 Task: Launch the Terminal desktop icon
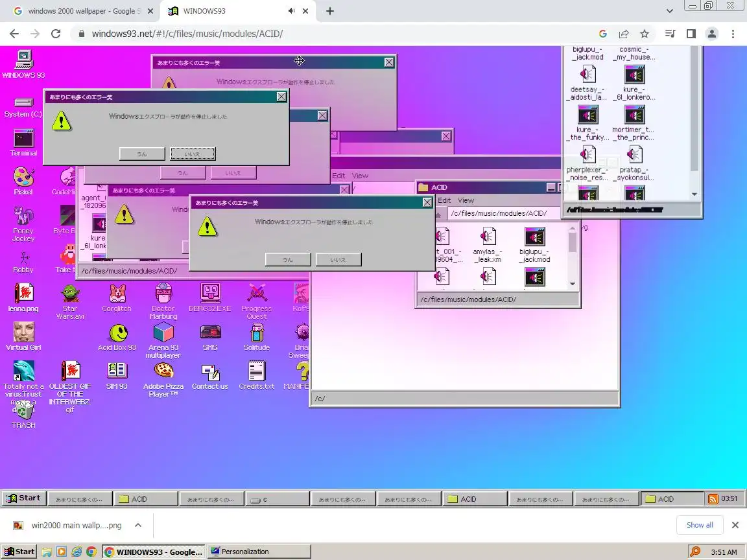[x=23, y=143]
